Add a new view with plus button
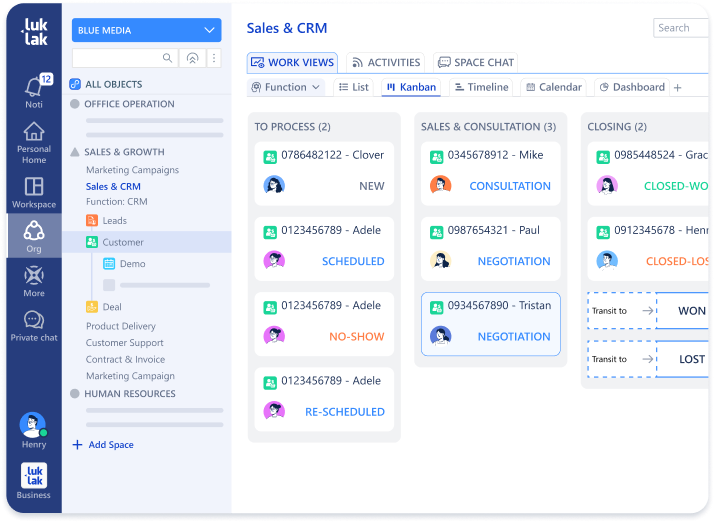Screen dimensions: 715x523 point(677,88)
